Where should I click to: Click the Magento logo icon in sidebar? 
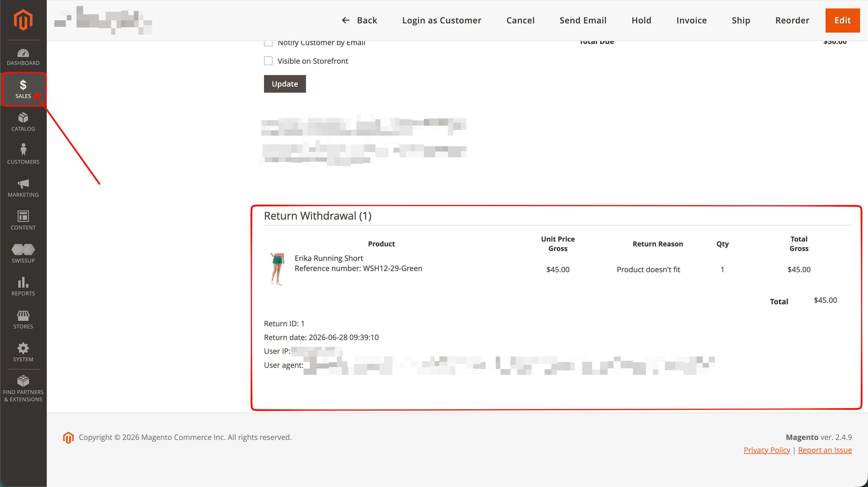(x=23, y=20)
